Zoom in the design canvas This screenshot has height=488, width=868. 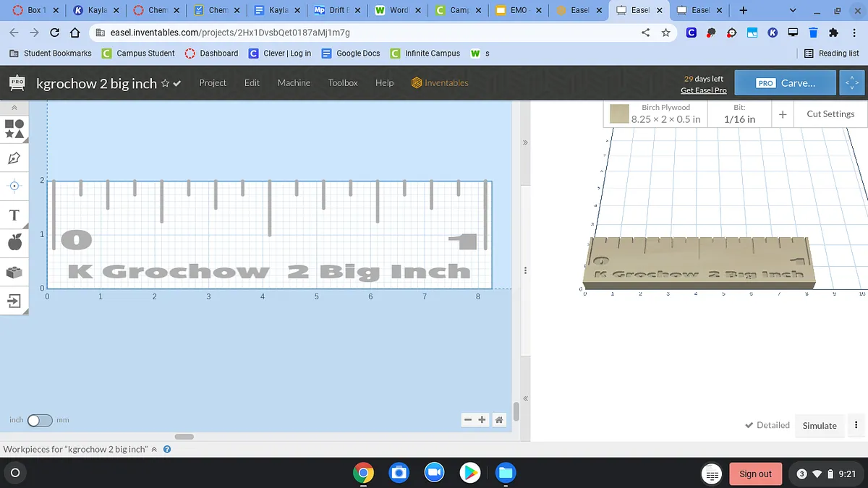[x=482, y=420]
